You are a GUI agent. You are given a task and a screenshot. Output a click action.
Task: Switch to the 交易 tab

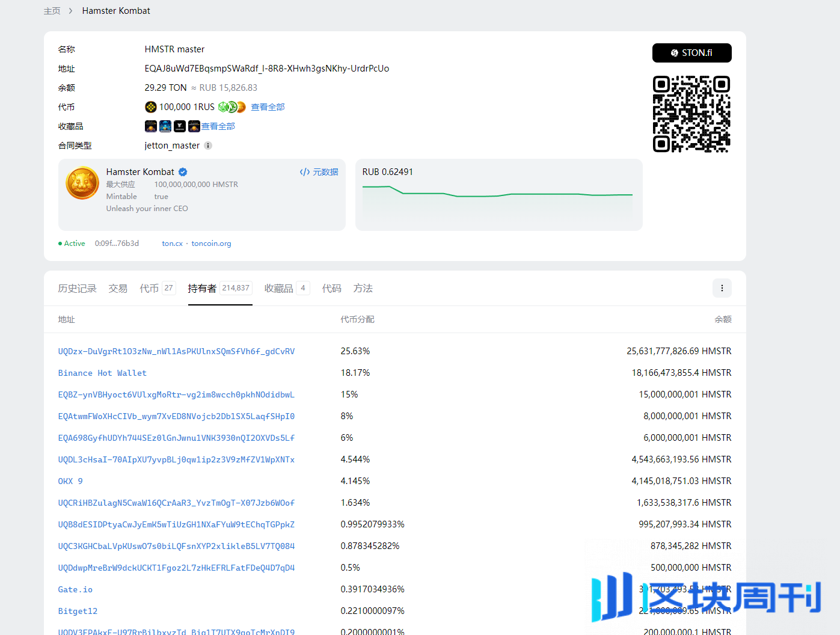[x=118, y=289]
